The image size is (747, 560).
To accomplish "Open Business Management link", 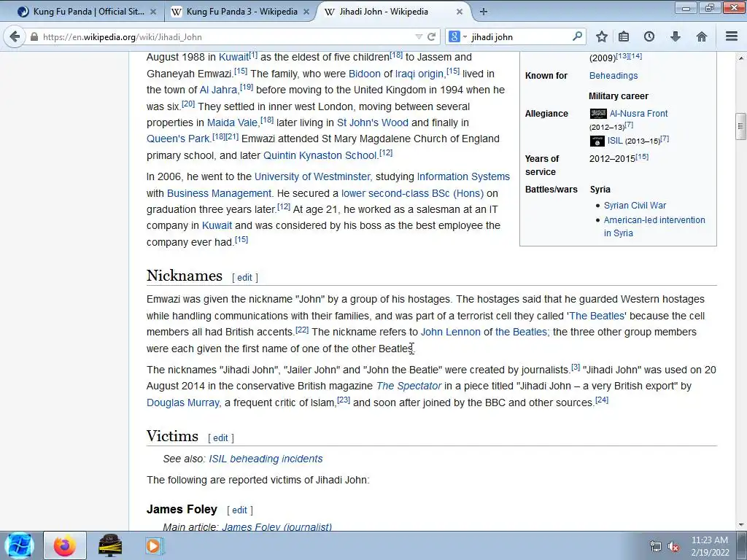I will pyautogui.click(x=219, y=193).
